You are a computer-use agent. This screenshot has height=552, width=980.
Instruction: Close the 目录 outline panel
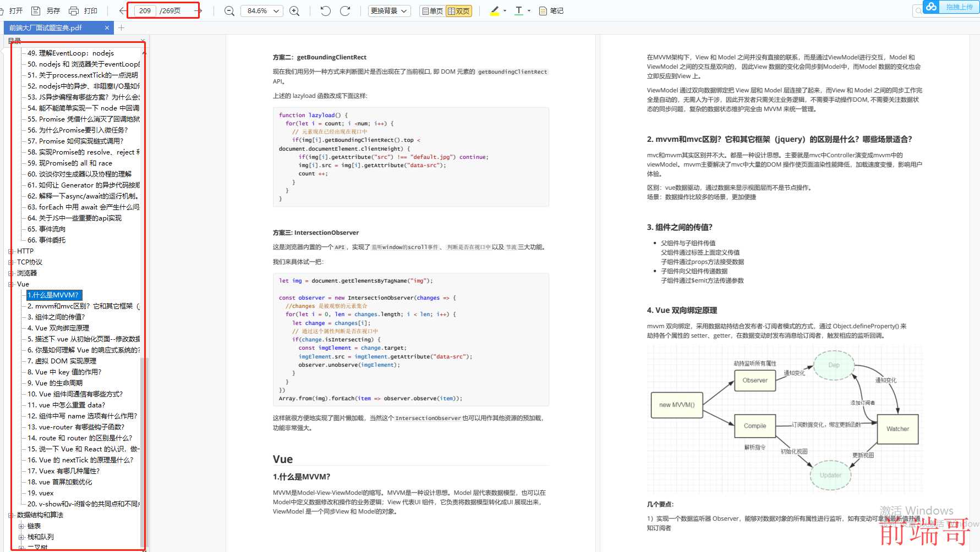tap(143, 41)
